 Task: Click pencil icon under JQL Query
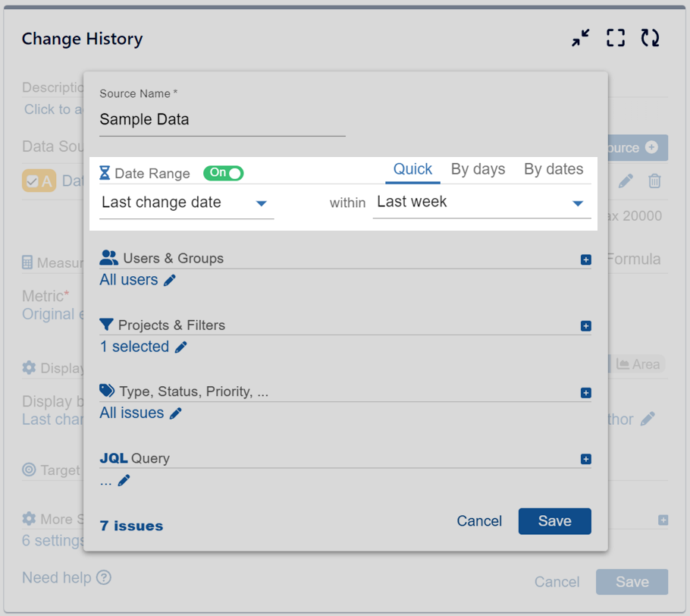[x=124, y=480]
